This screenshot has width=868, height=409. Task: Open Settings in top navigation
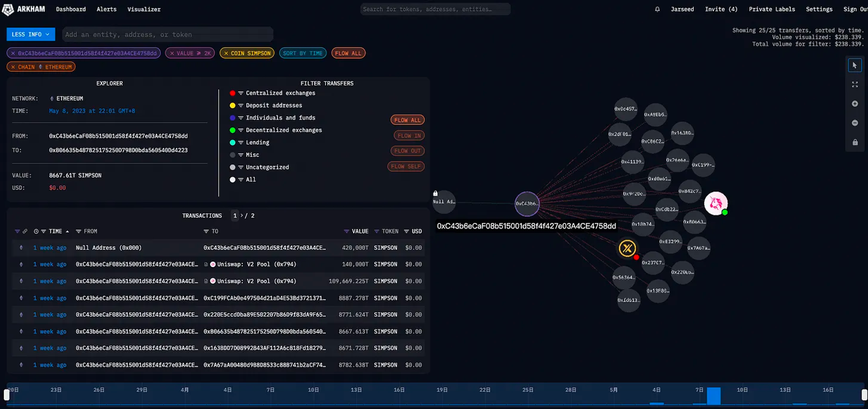coord(819,10)
